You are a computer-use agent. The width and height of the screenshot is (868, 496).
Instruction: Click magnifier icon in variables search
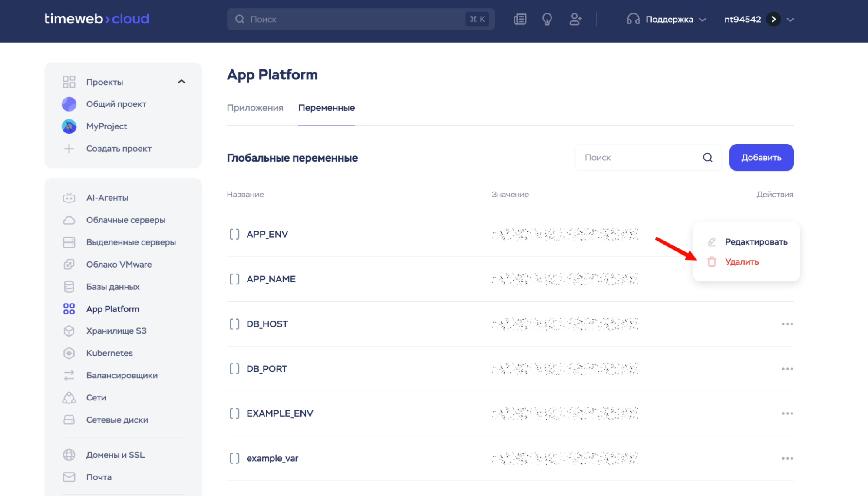point(708,158)
